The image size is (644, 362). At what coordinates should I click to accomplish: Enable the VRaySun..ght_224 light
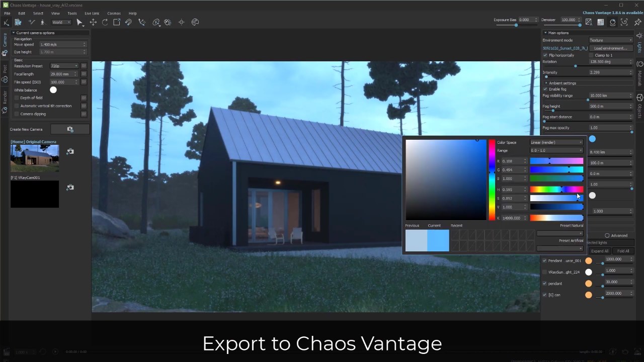(x=544, y=272)
